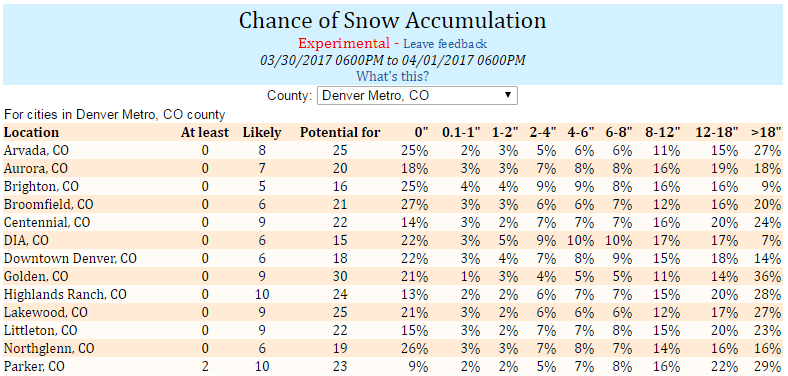Click the Chance of Snow Accumulation title

click(x=392, y=21)
